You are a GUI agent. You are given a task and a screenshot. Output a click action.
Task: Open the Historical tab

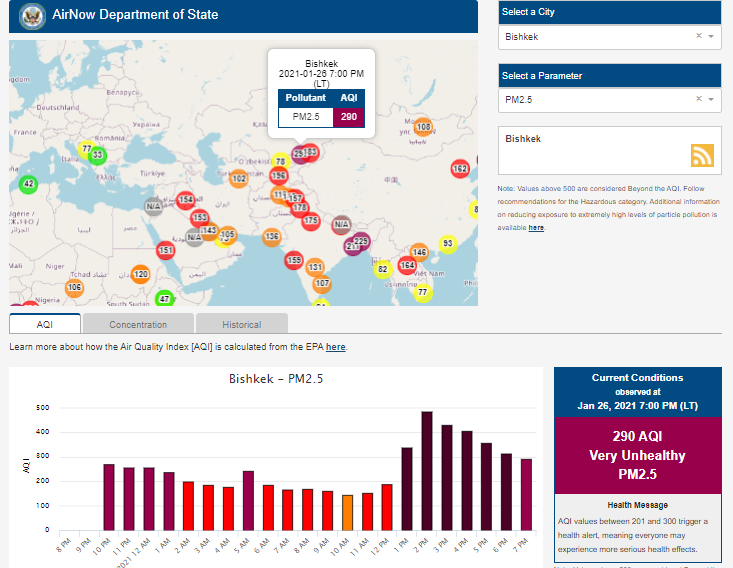pyautogui.click(x=242, y=324)
